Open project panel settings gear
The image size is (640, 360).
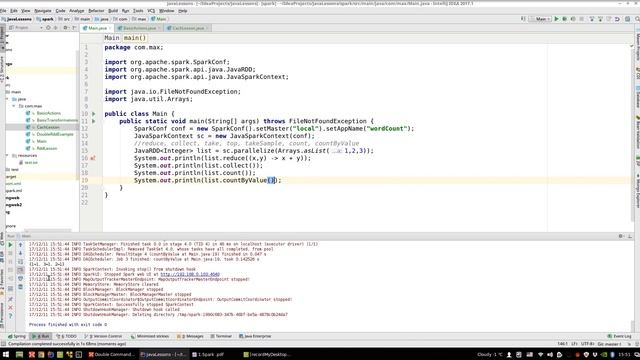point(65,28)
